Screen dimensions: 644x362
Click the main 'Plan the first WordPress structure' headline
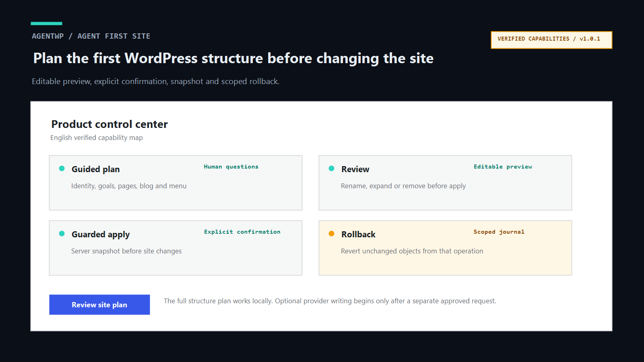tap(233, 58)
